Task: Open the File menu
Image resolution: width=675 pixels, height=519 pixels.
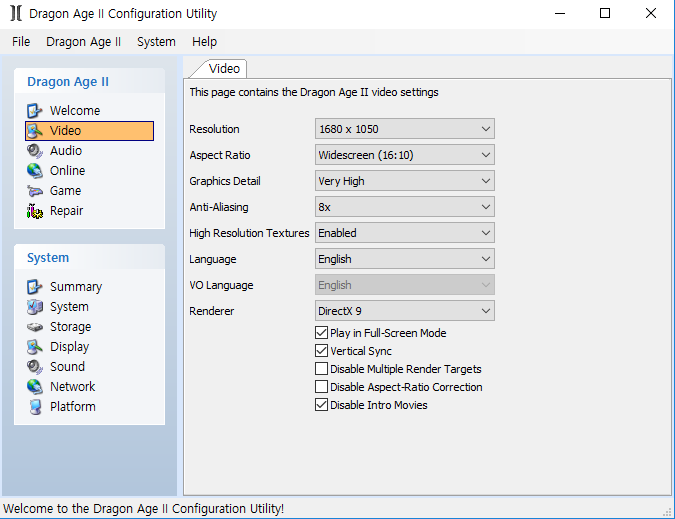Action: click(21, 42)
